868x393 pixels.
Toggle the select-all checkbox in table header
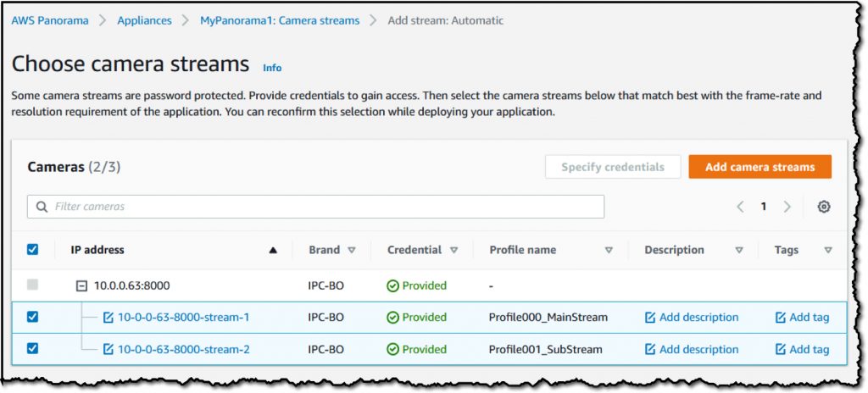[x=33, y=250]
